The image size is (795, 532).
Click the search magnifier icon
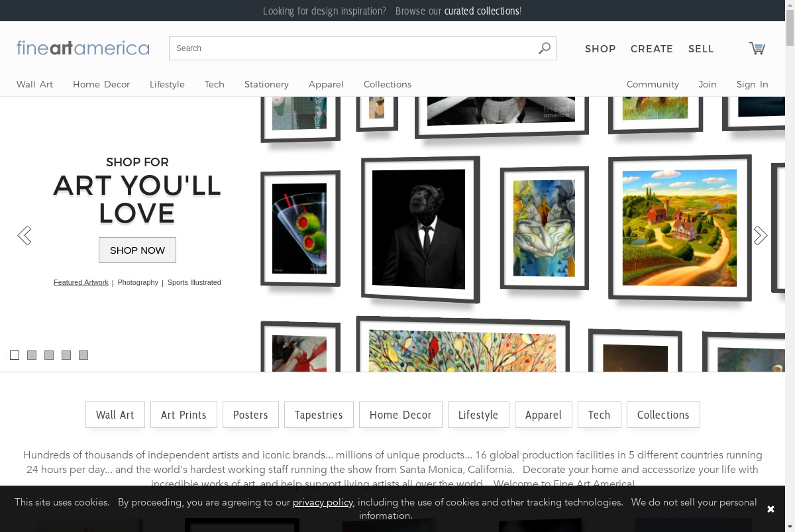pyautogui.click(x=544, y=48)
